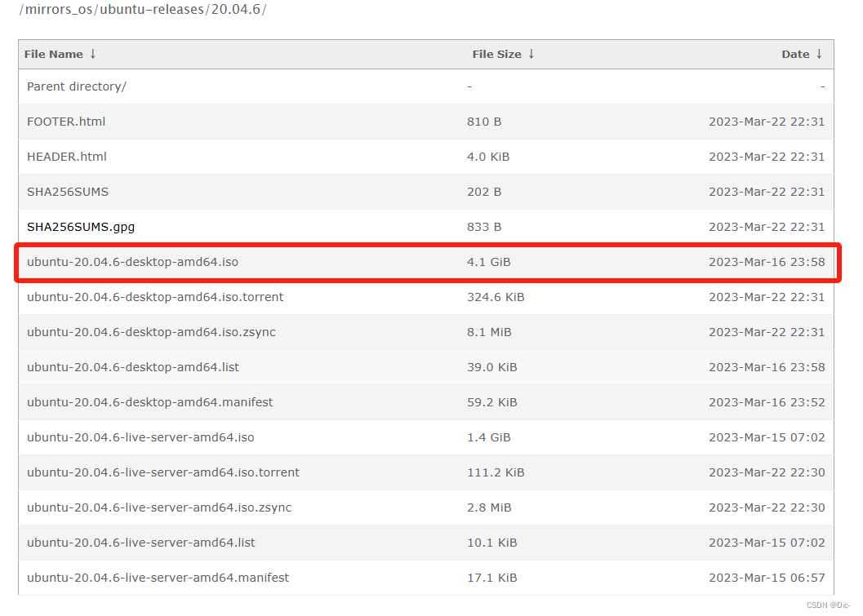Click the date of the live-server-amd64.list row
Image resolution: width=863 pixels, height=616 pixels.
(x=767, y=543)
